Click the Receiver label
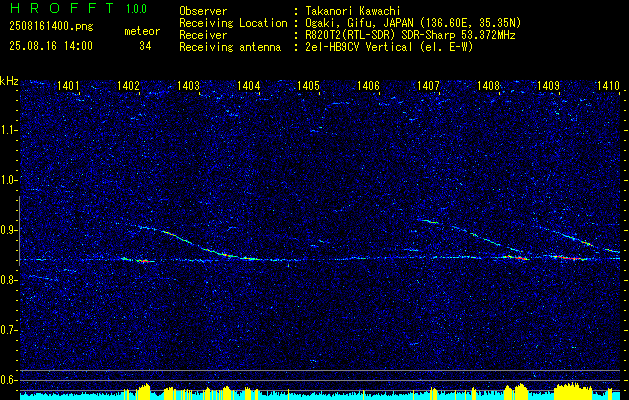 (x=203, y=35)
